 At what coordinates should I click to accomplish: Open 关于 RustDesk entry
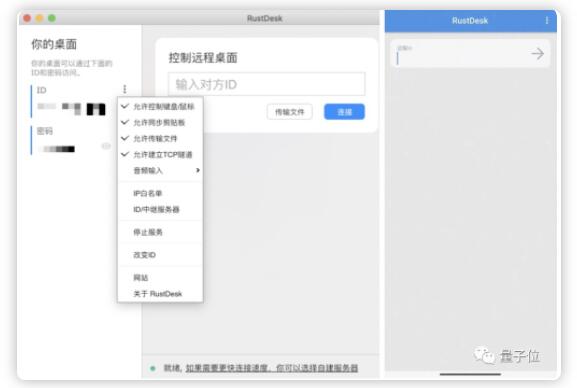[x=160, y=294]
